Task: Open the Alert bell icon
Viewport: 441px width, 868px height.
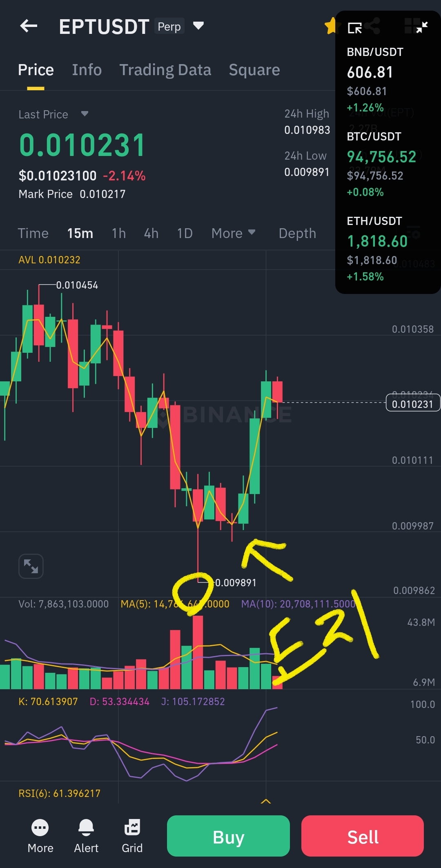Action: pos(86,836)
